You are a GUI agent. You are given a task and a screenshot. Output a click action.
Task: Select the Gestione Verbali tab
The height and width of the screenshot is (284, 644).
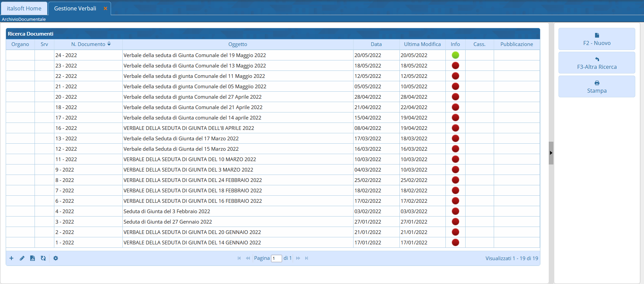(75, 8)
